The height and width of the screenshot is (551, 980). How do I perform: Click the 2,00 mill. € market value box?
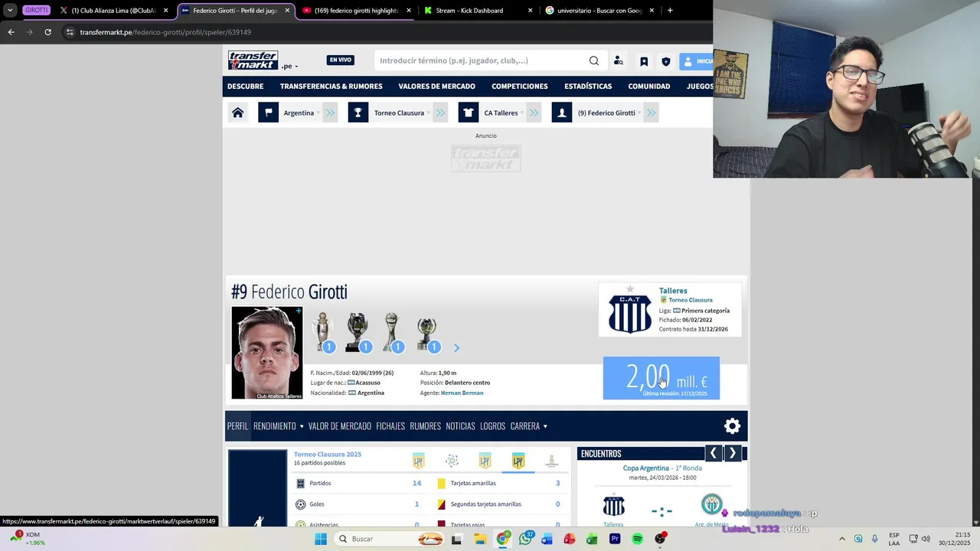[661, 378]
